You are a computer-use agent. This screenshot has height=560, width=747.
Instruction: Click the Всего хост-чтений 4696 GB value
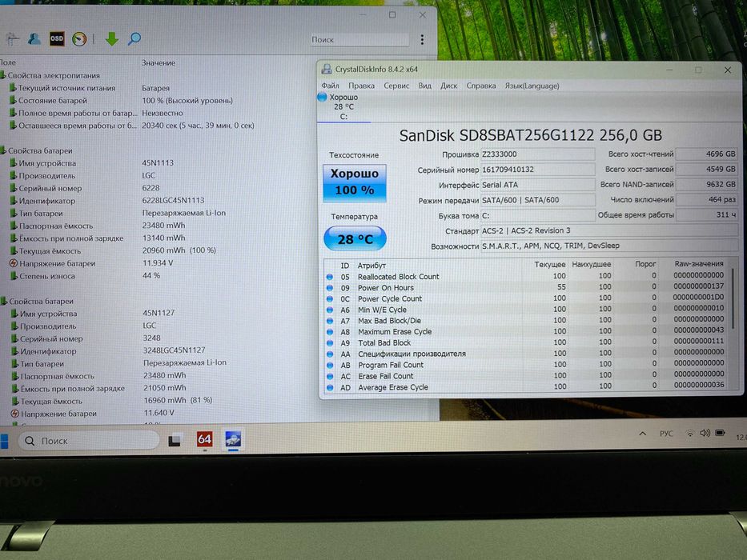coord(707,154)
